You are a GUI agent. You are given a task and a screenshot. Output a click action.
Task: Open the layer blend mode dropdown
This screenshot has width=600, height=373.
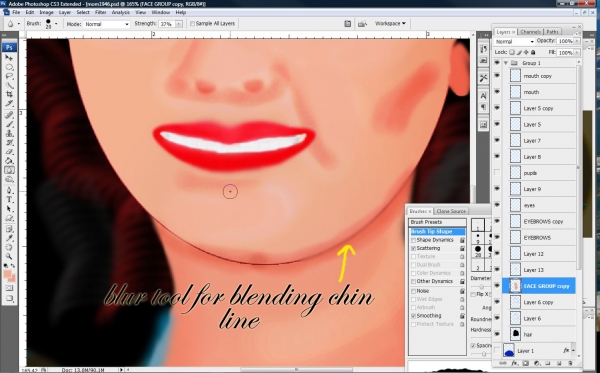click(514, 41)
